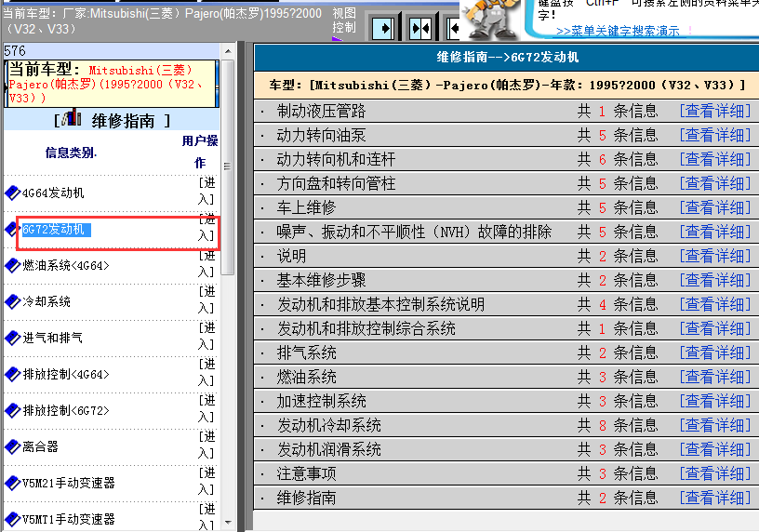The height and width of the screenshot is (532, 759).
Task: Select 离合器 category
Action: click(40, 446)
